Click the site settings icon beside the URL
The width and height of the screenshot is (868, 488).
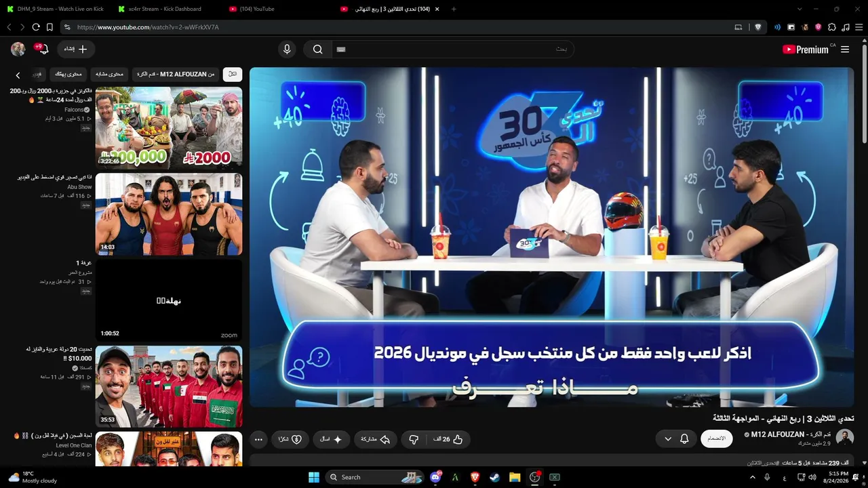[x=66, y=27]
